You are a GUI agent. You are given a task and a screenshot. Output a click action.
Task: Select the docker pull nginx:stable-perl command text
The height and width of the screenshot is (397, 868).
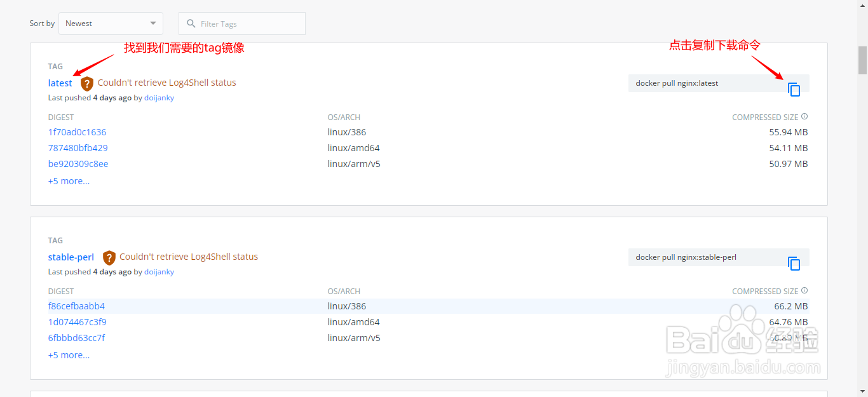pyautogui.click(x=686, y=257)
